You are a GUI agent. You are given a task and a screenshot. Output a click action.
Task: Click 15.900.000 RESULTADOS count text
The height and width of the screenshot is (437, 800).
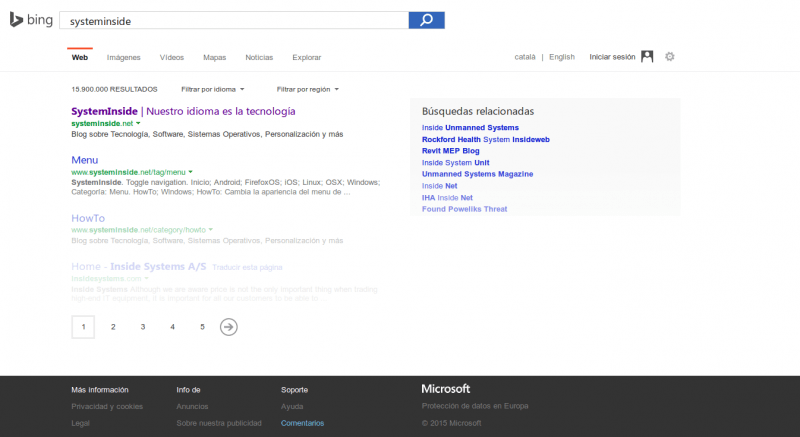point(114,89)
